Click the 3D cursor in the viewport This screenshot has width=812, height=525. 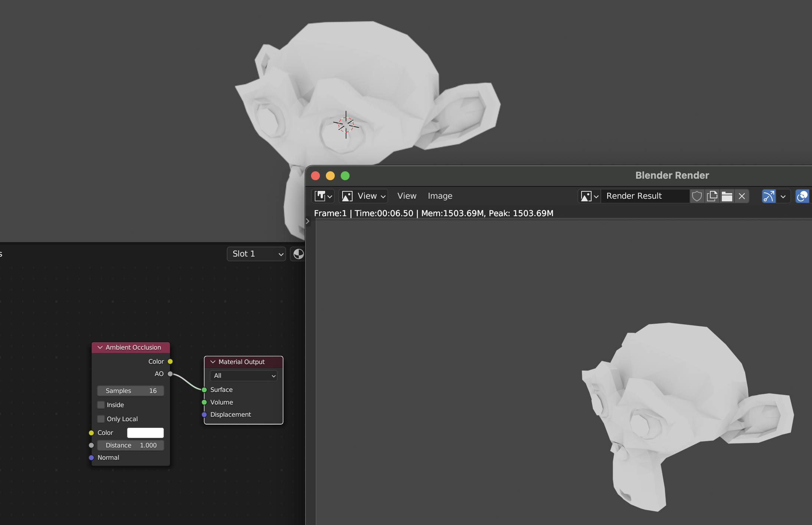(x=346, y=125)
